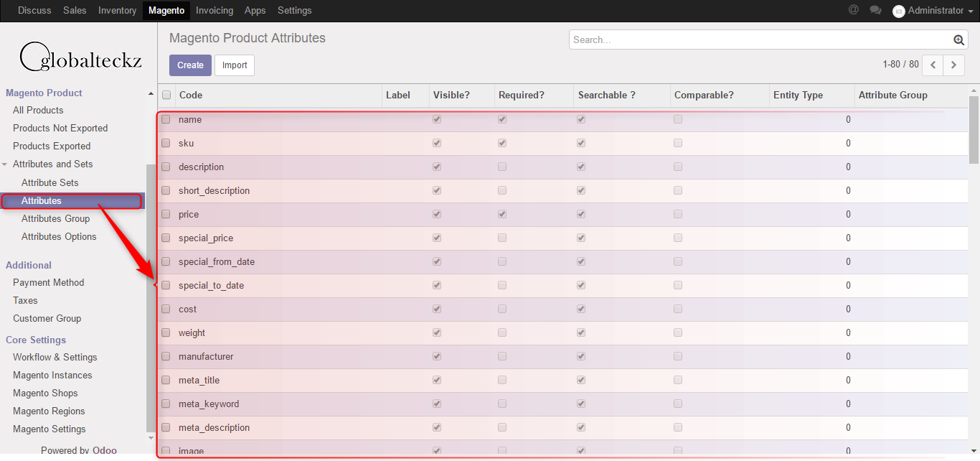Tick the select-all checkbox in header
This screenshot has height=461, width=980.
click(166, 95)
